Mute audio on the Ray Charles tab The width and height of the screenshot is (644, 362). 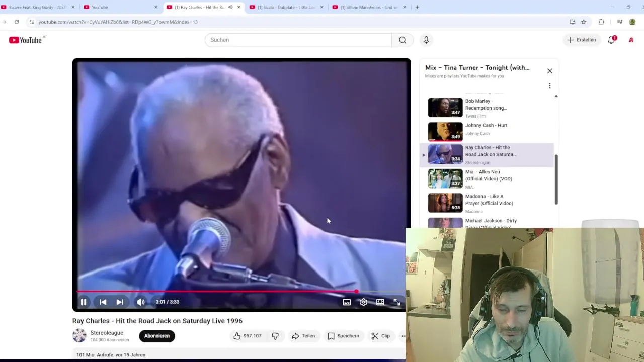coord(230,7)
